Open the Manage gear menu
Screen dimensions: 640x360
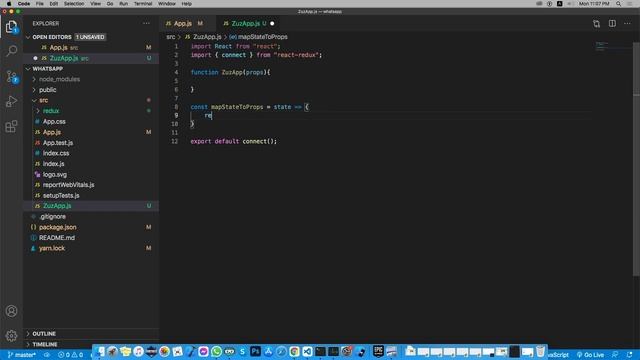pos(11,336)
